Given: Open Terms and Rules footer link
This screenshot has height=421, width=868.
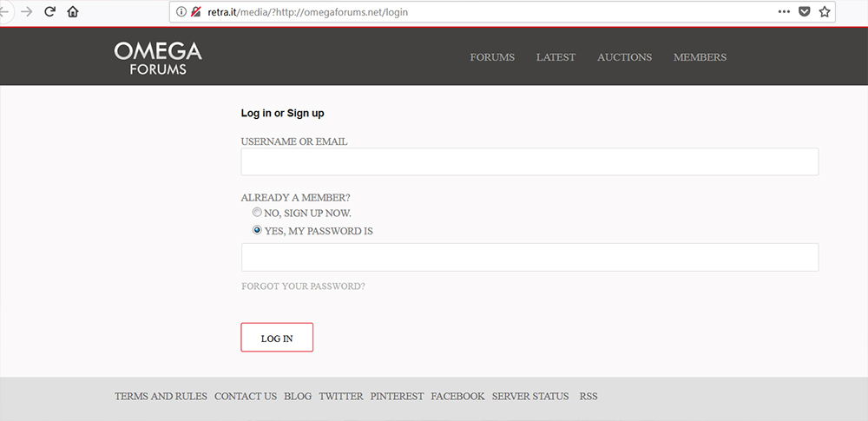Looking at the screenshot, I should click(161, 397).
